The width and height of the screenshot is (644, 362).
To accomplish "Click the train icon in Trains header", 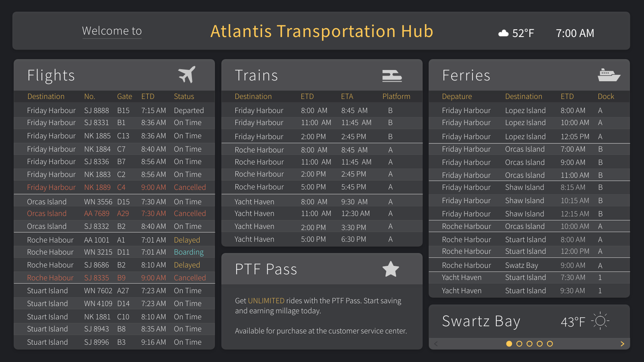I will click(x=392, y=76).
